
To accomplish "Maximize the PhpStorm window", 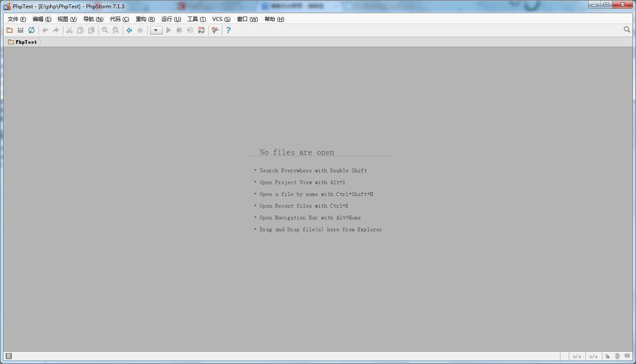I will click(606, 4).
